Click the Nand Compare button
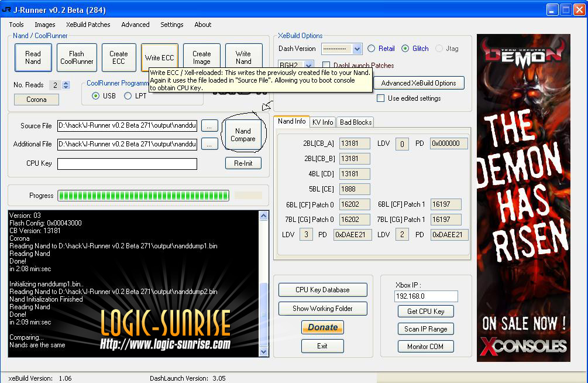The height and width of the screenshot is (383, 588). click(x=243, y=135)
